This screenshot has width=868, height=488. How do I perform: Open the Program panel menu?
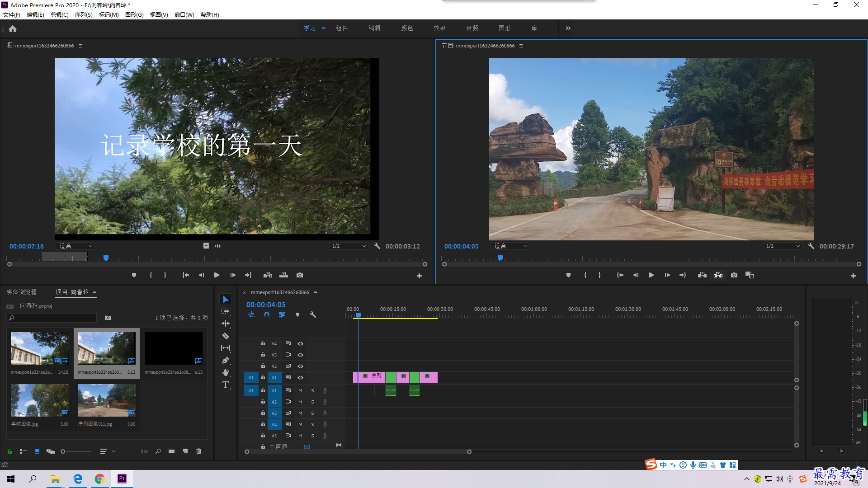[x=521, y=46]
